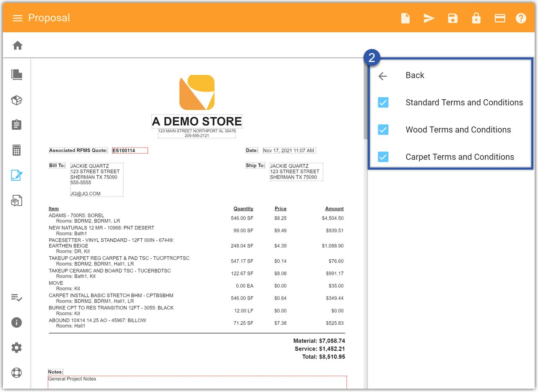538x392 pixels.
Task: Open the clipboard worksheet icon in sidebar
Action: pyautogui.click(x=16, y=125)
